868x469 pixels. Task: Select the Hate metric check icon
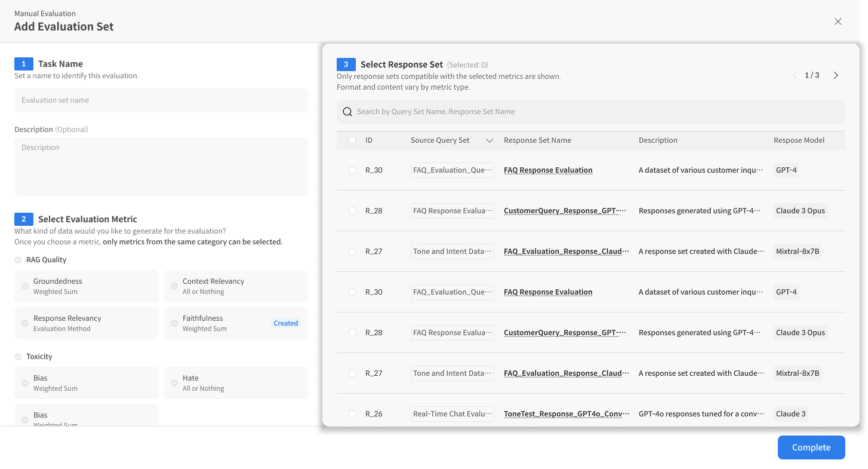tap(174, 383)
